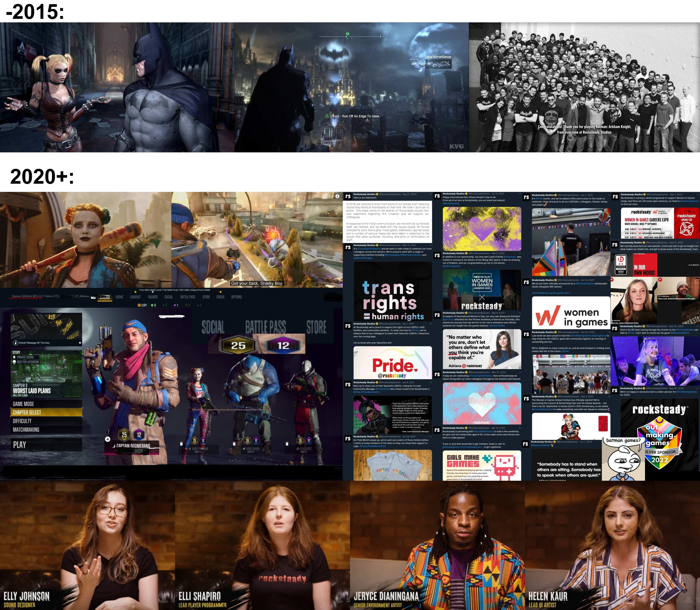Click the @millicentgames mention
Screen dimensions: 700x610
(451, 266)
